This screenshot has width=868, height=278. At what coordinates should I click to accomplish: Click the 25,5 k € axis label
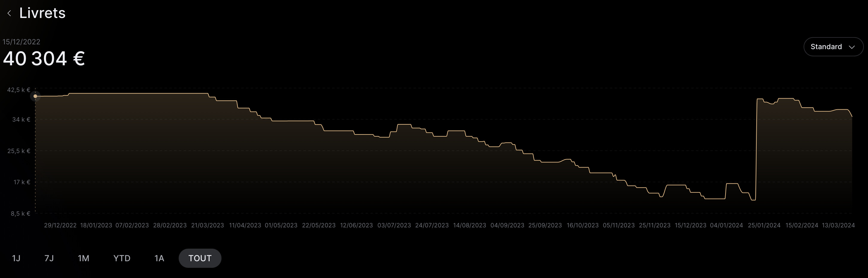[x=19, y=151]
